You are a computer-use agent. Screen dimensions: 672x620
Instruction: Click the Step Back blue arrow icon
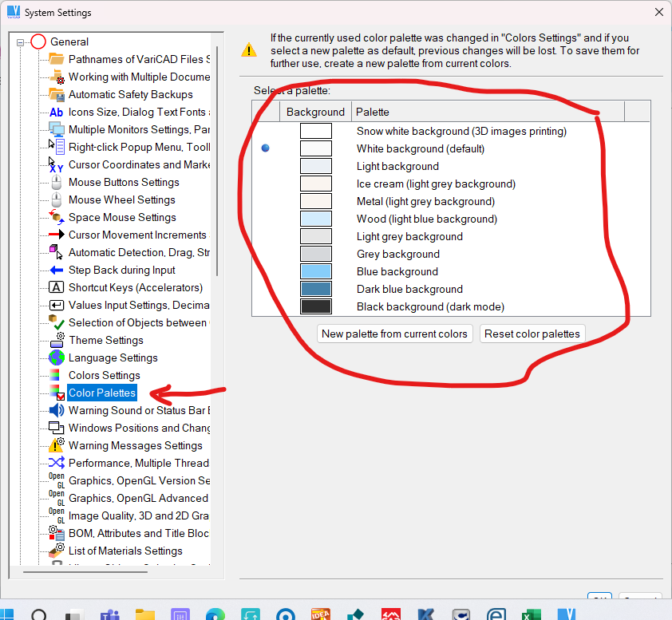tap(56, 270)
